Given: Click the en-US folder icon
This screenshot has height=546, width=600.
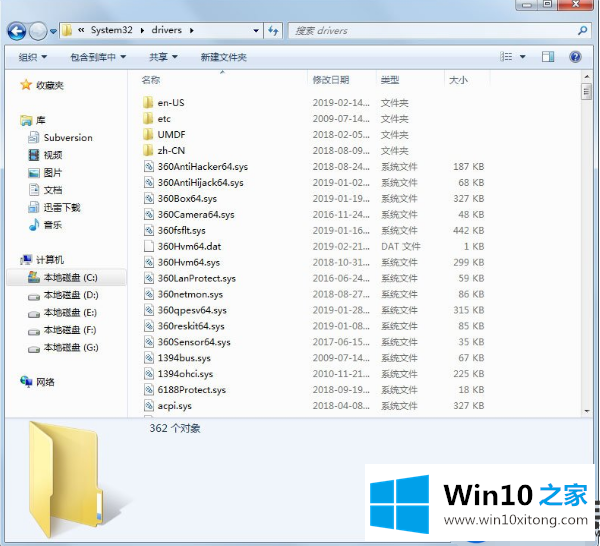Looking at the screenshot, I should 148,103.
